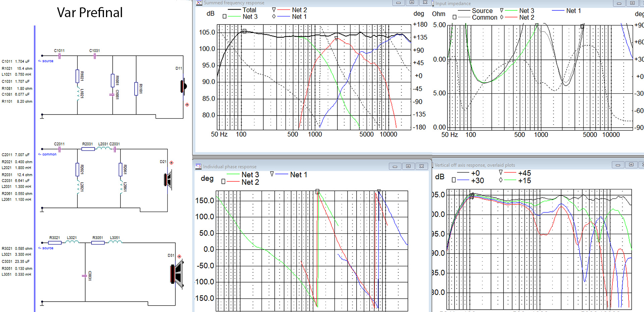Click red Net 2 line swatch in summed legend
This screenshot has width=644, height=312.
pos(283,10)
